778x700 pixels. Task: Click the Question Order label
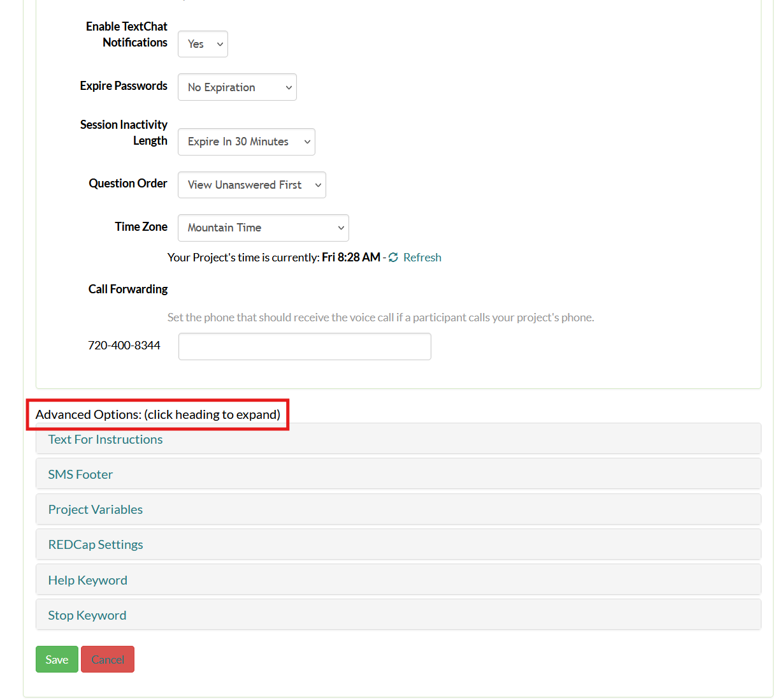pos(128,184)
